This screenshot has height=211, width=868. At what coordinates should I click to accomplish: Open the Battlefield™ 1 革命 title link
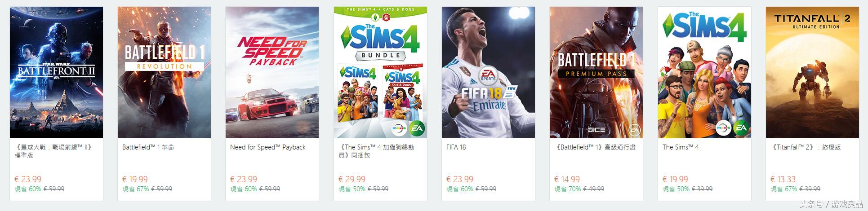(x=148, y=147)
